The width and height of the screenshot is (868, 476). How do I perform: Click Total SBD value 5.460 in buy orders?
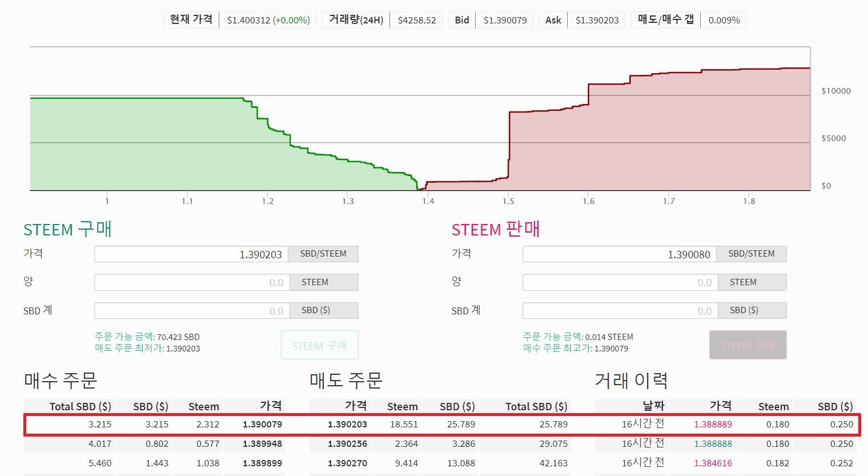coord(100,463)
